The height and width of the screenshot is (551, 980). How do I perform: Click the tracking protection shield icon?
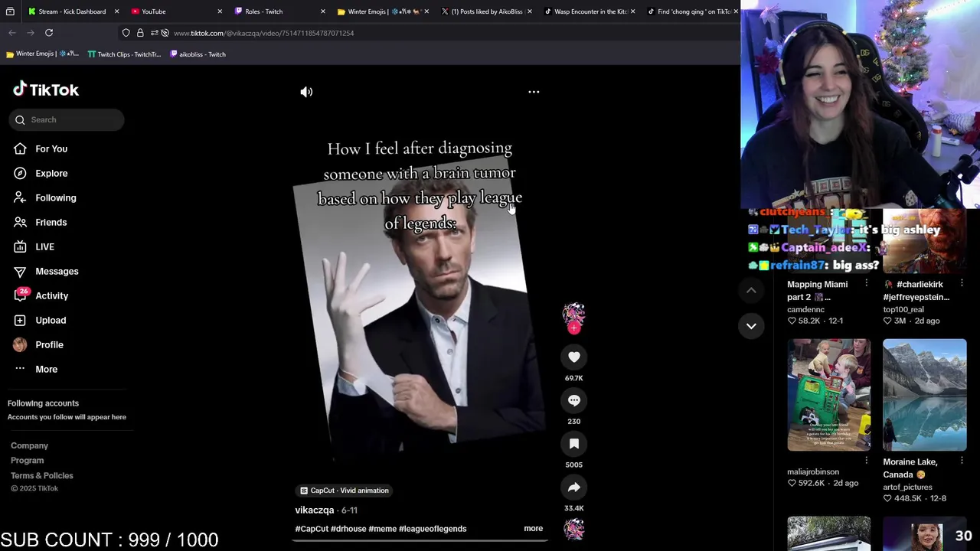click(126, 33)
